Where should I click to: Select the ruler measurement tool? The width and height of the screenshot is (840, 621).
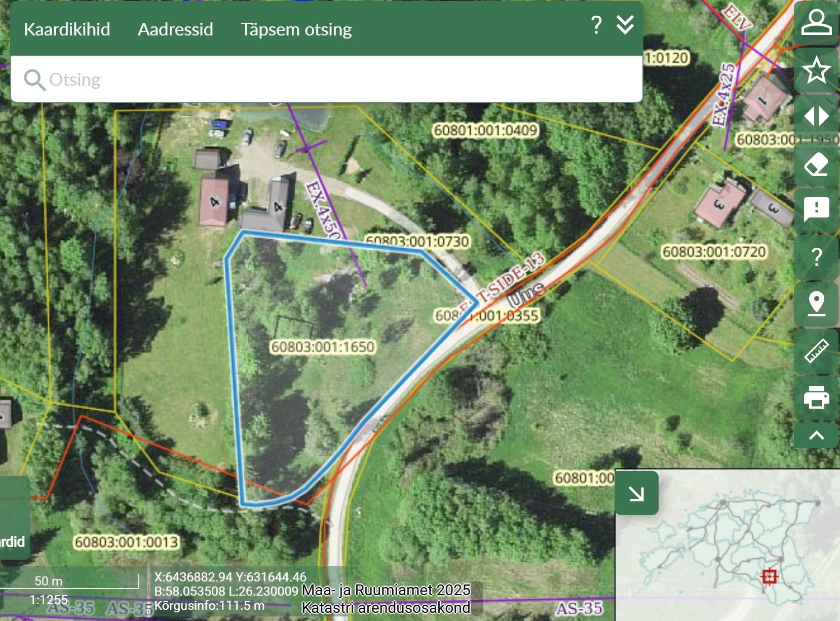click(816, 351)
